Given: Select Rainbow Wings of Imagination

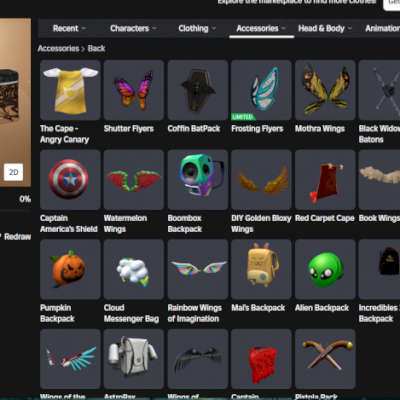Looking at the screenshot, I should [198, 269].
